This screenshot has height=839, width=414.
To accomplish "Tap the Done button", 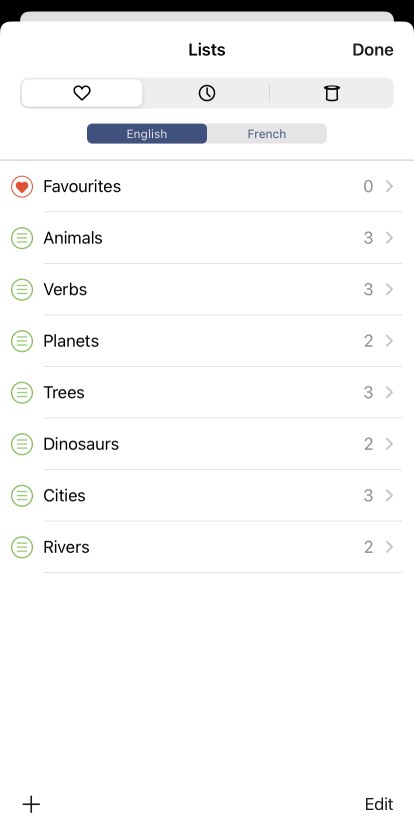I will 373,50.
